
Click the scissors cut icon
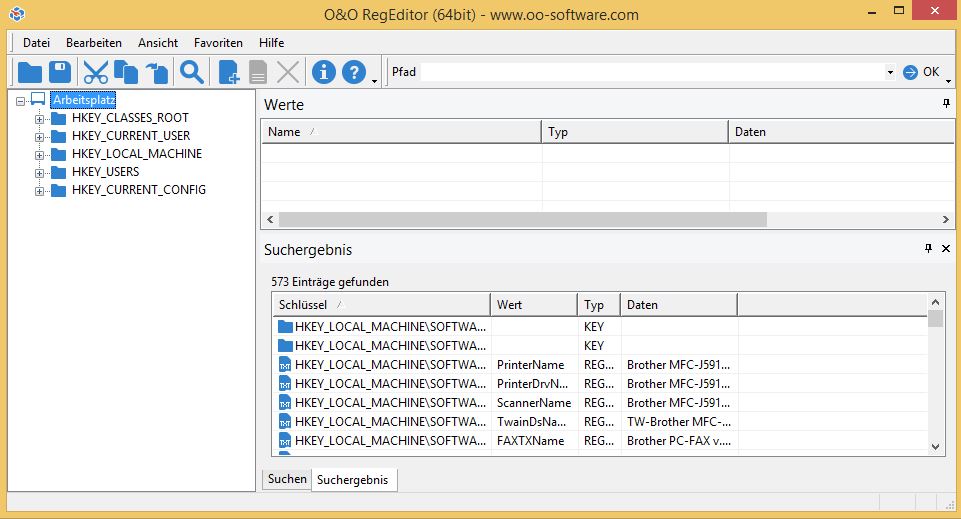click(96, 72)
